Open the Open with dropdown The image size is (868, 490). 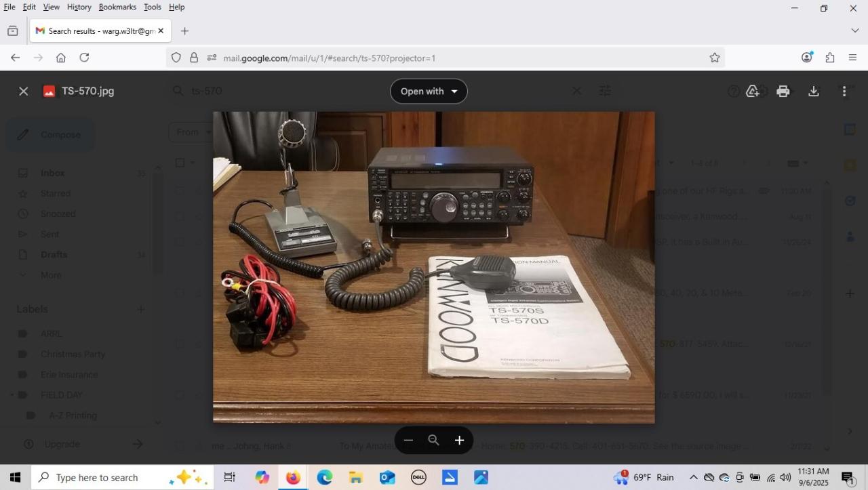coord(429,91)
